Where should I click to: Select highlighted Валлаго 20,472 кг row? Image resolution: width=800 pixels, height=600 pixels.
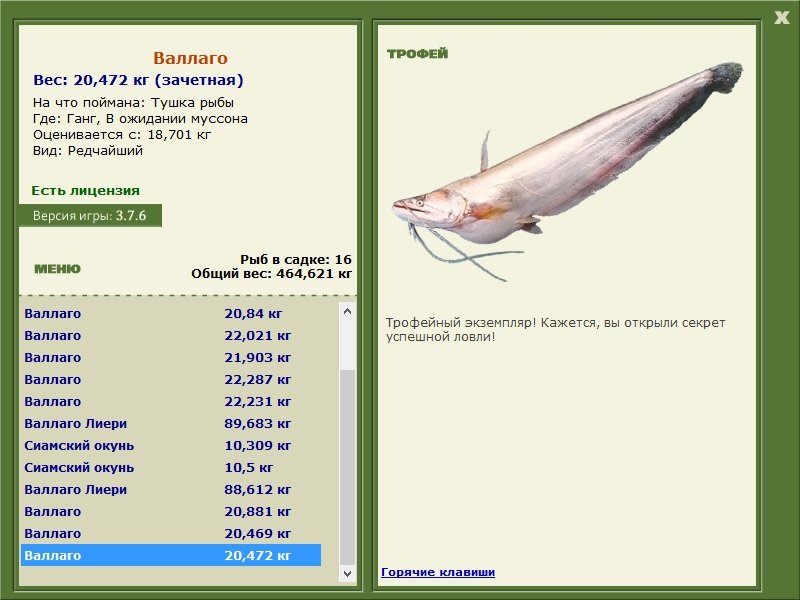pyautogui.click(x=171, y=555)
